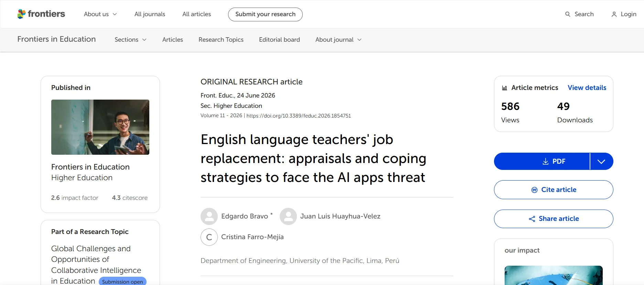644x285 pixels.
Task: Click Juan Luis Huayhua-Velez's avatar icon
Action: (x=288, y=216)
